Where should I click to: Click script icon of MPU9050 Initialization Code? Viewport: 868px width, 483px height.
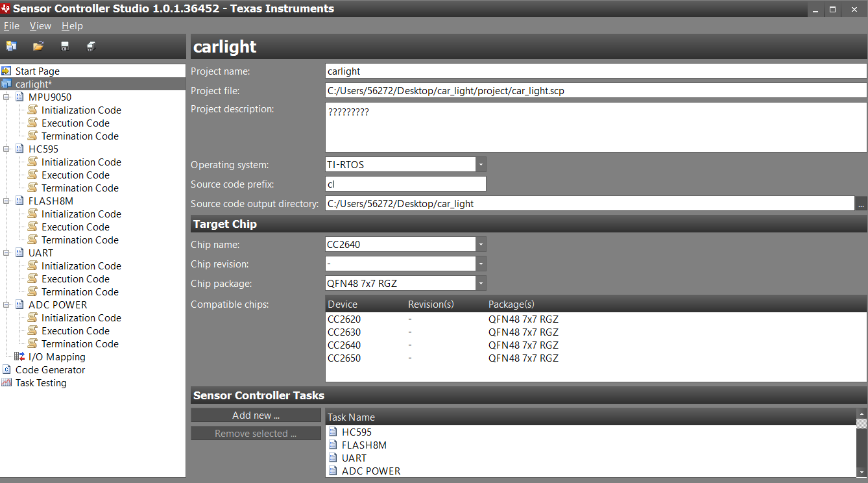[32, 110]
